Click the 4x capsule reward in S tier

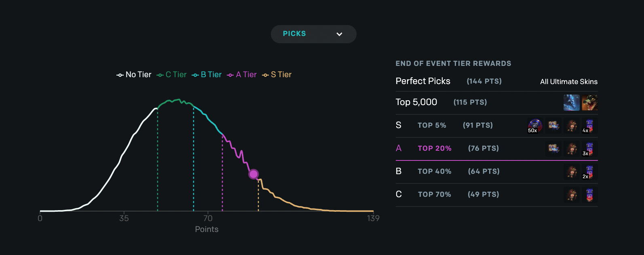(589, 126)
